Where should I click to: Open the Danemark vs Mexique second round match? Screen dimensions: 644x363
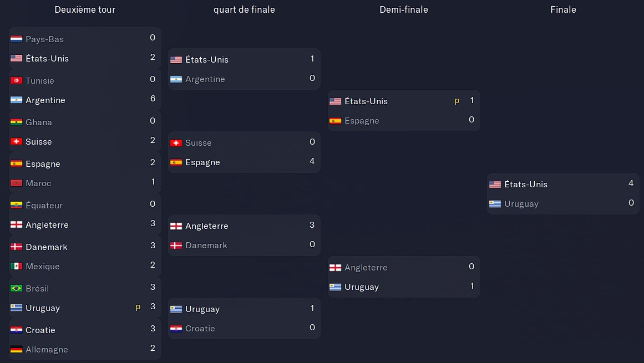(x=85, y=257)
